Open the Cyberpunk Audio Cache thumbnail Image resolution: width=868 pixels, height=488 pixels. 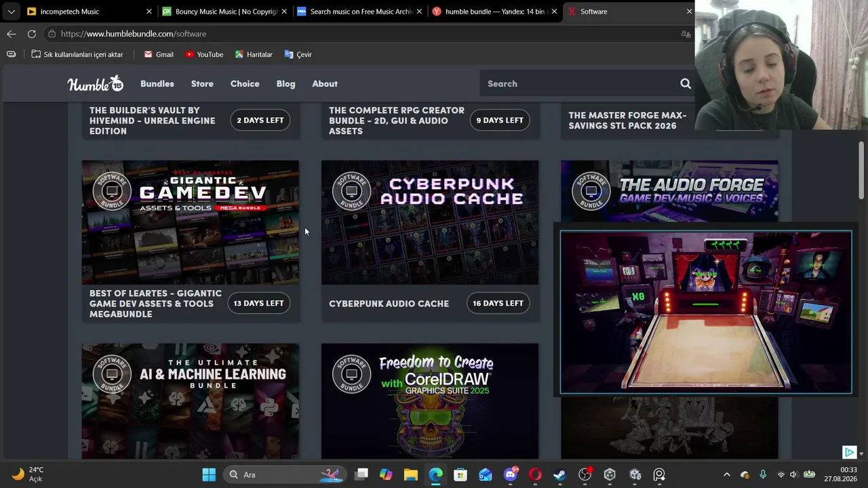tap(430, 222)
